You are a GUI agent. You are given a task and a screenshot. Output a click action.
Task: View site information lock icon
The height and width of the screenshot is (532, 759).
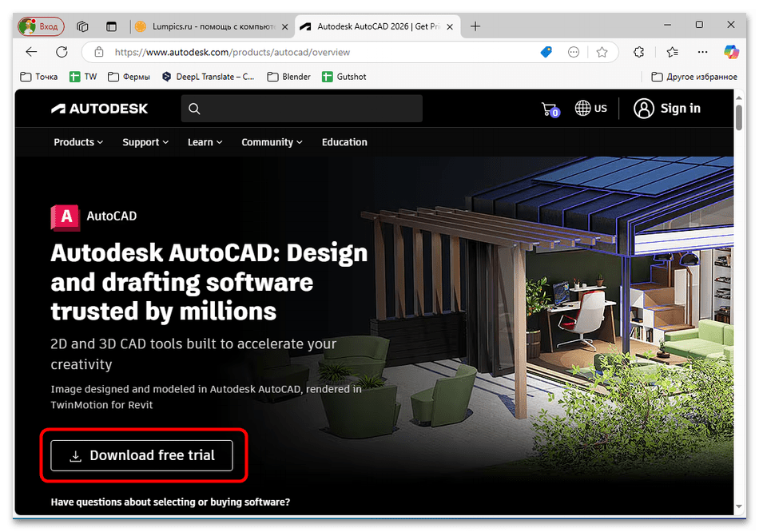point(99,52)
